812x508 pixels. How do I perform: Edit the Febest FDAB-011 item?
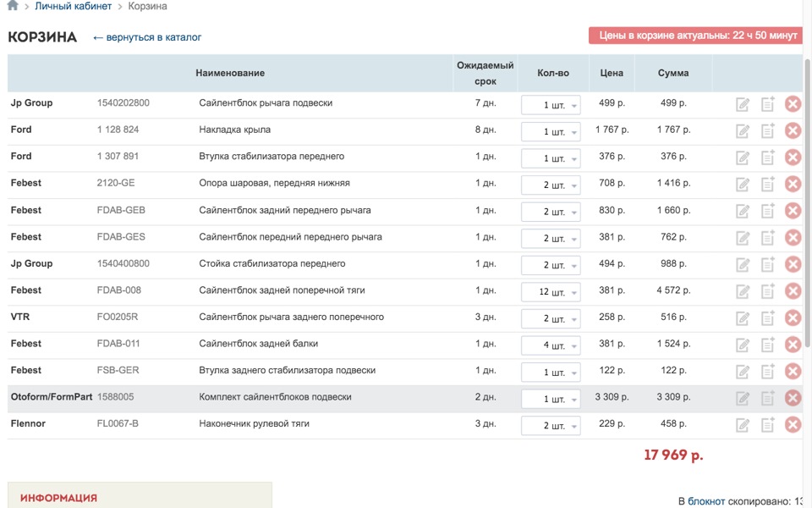[743, 345]
